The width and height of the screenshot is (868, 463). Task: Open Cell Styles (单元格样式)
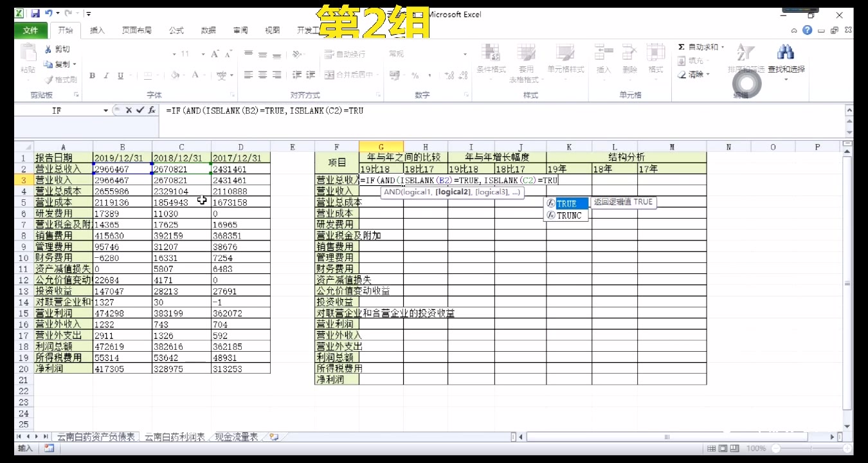(565, 60)
